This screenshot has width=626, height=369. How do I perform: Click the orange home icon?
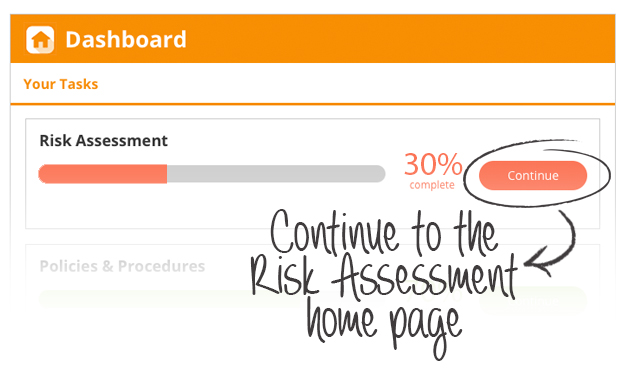coord(40,40)
